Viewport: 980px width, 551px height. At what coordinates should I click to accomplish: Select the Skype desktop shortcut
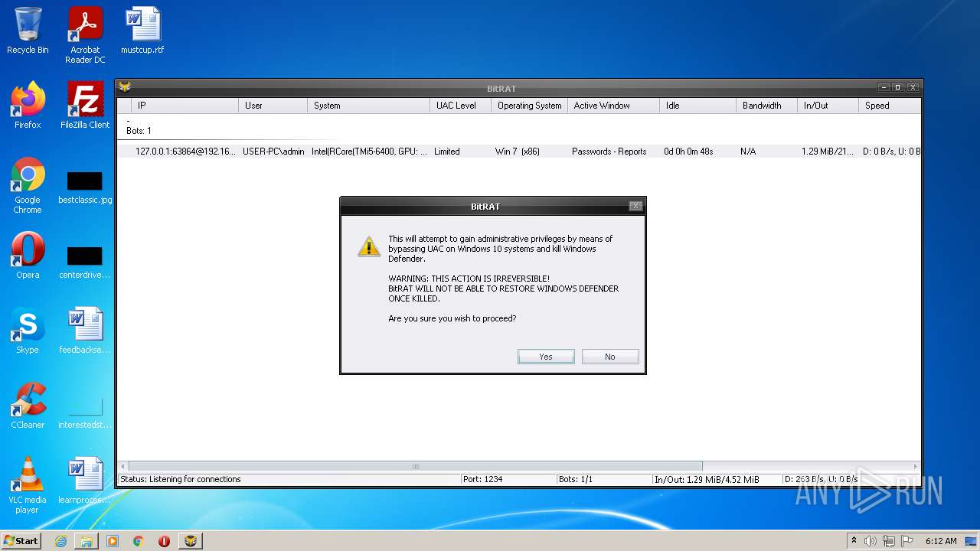(x=28, y=330)
